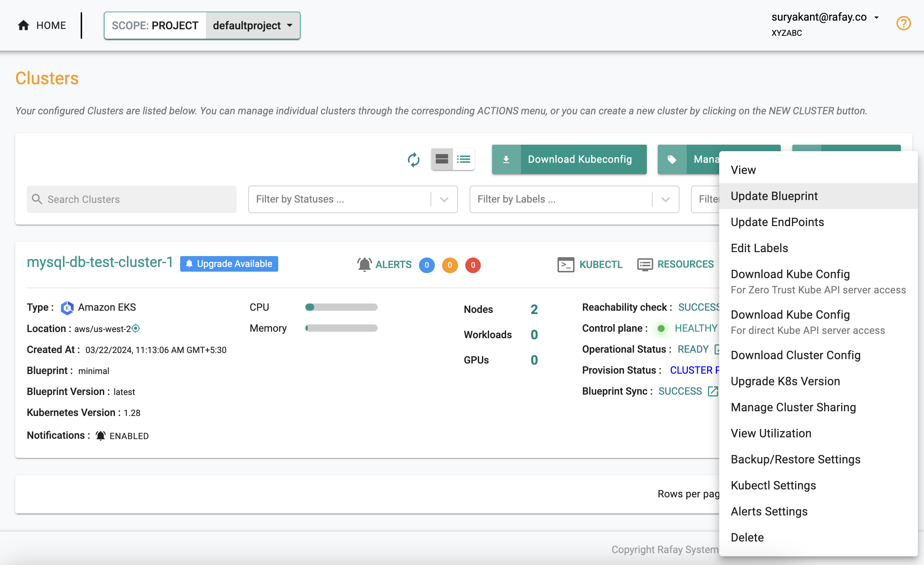Open the help question mark icon
Image resolution: width=924 pixels, height=565 pixels.
[903, 23]
